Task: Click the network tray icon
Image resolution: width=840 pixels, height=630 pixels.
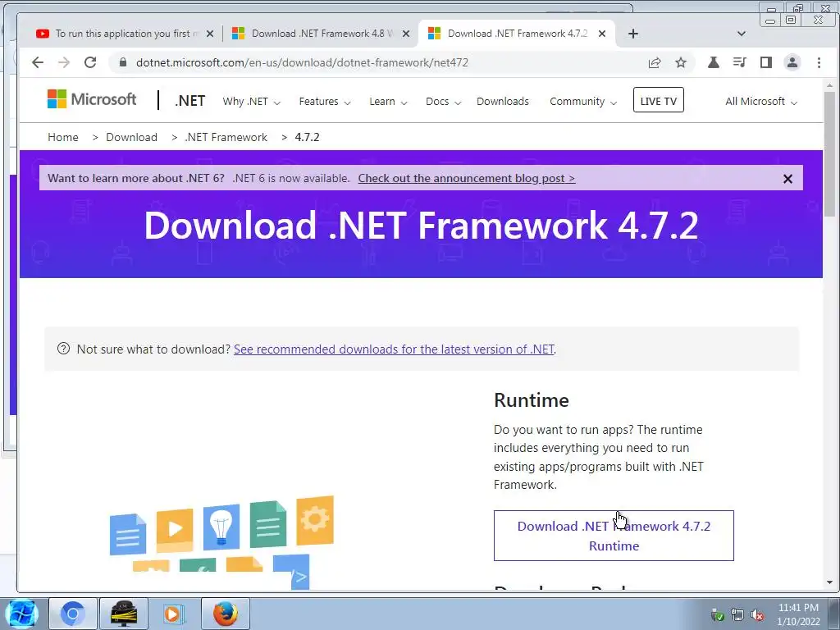Action: click(737, 615)
